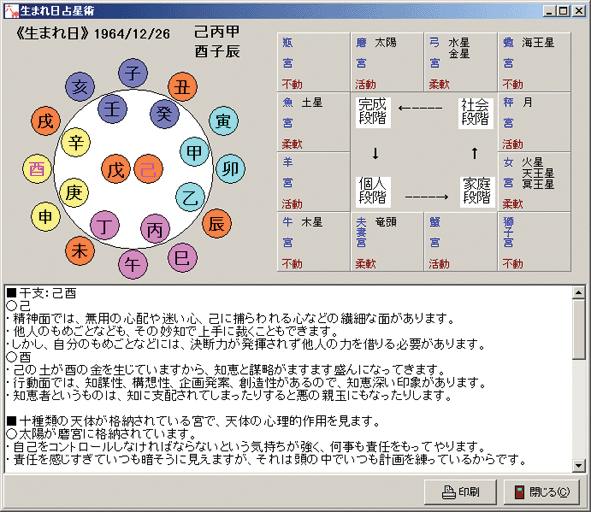Click the 閉じる close button
Viewport: 591px width, 512px height.
(x=542, y=492)
